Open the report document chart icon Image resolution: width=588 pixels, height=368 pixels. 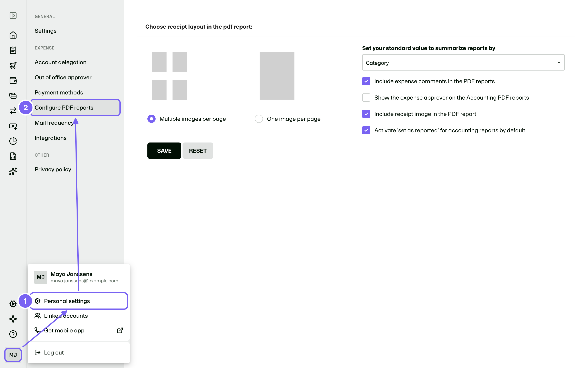point(13,156)
